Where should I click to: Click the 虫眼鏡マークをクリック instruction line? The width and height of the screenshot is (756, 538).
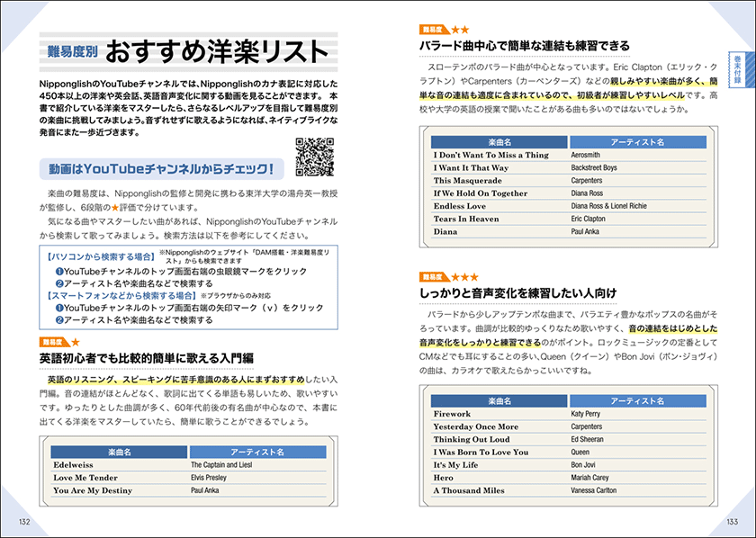click(x=181, y=272)
